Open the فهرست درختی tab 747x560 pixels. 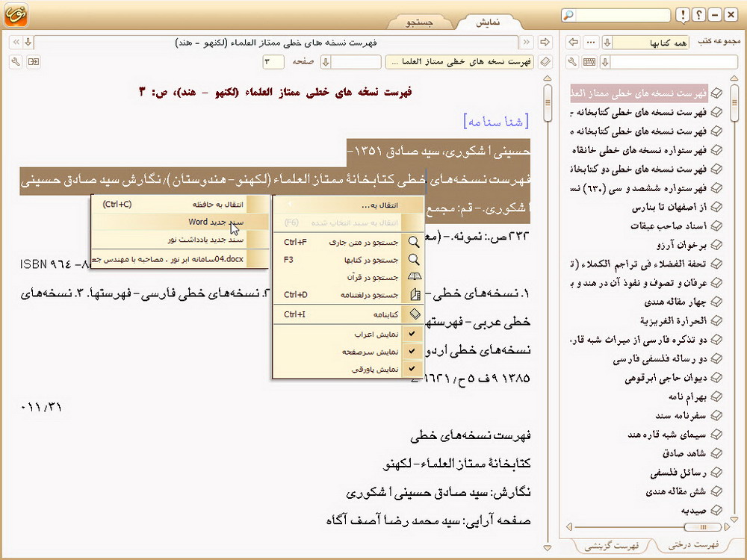[x=693, y=545]
